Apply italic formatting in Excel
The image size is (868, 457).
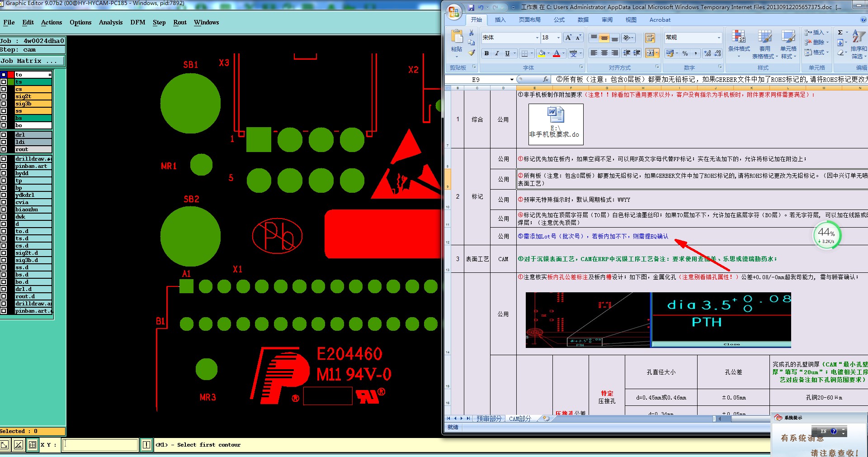click(497, 53)
